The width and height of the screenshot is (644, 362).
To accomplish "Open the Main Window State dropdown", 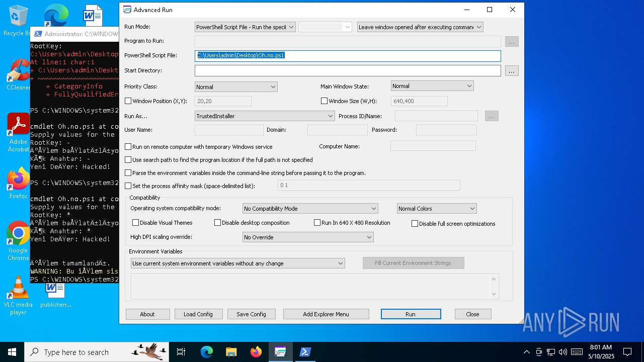I will 432,86.
